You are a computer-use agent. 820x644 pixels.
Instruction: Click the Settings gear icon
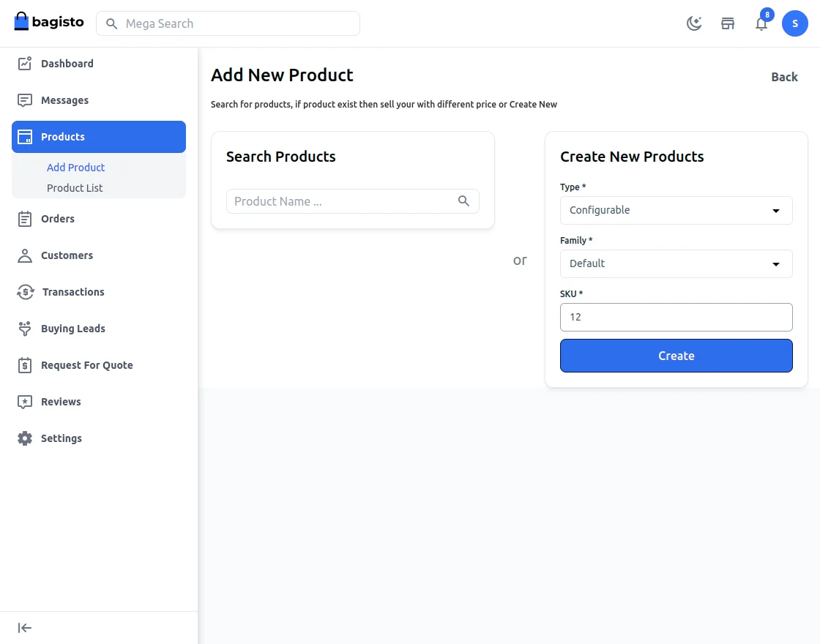(25, 438)
